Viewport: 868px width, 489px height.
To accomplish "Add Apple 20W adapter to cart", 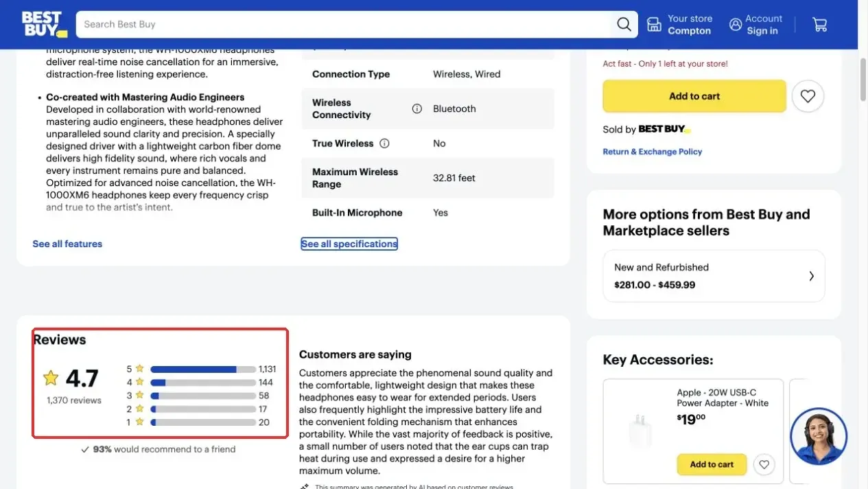I will (712, 465).
